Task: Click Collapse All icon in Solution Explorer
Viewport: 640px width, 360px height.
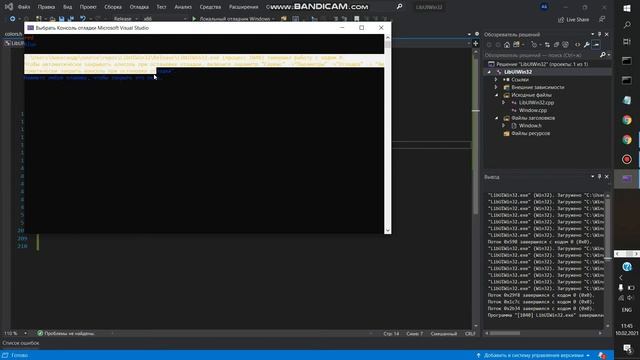Action: tap(556, 44)
